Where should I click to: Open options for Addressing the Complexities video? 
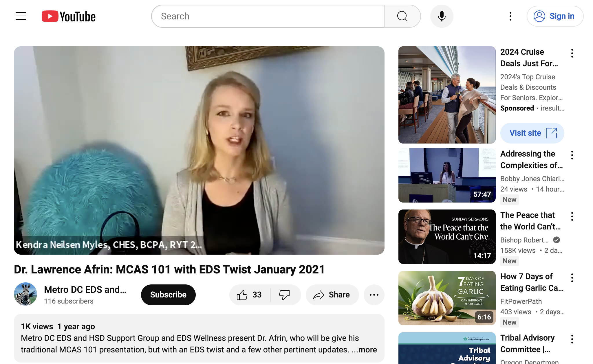pyautogui.click(x=572, y=155)
